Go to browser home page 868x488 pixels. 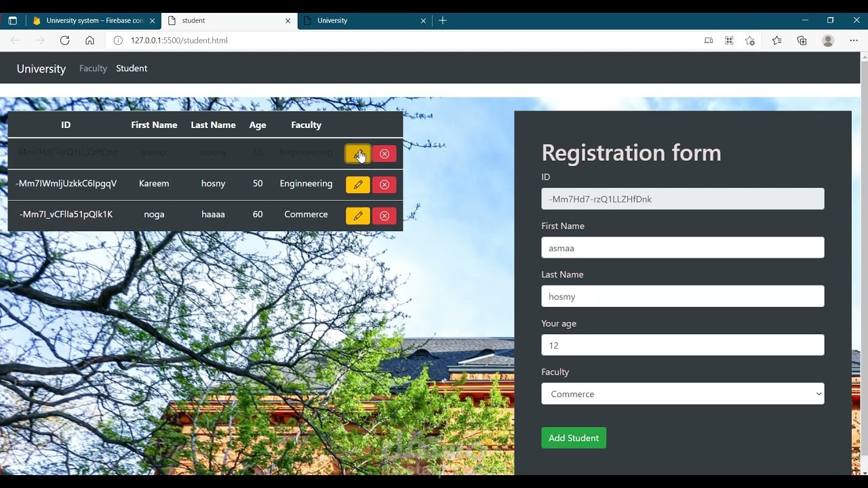coord(90,41)
